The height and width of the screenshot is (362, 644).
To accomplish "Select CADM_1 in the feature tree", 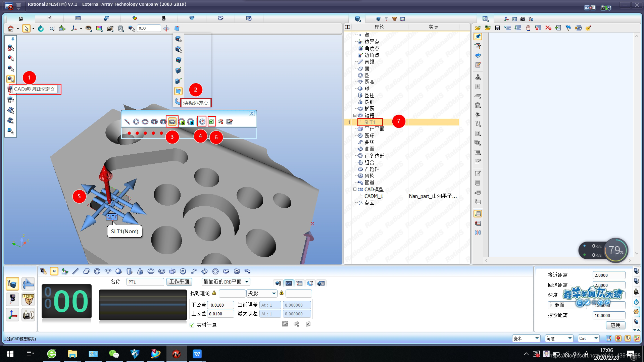I will (374, 196).
